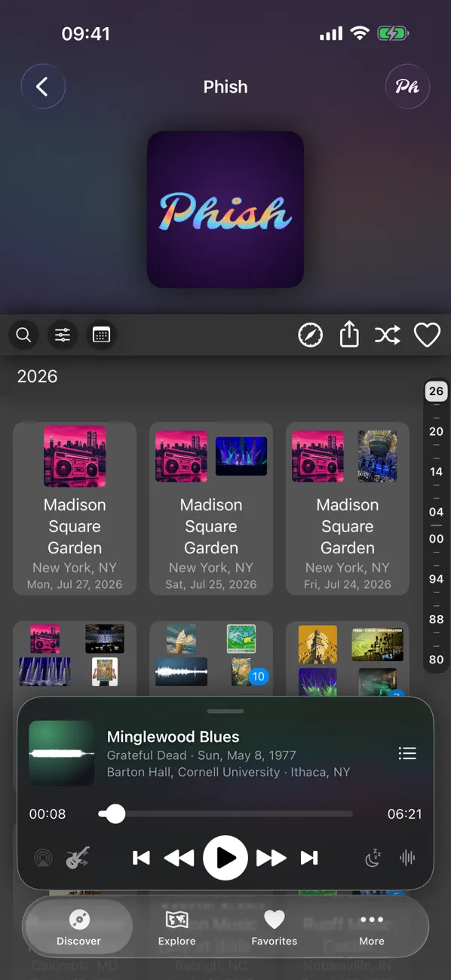Rewind the current track

[x=179, y=858]
